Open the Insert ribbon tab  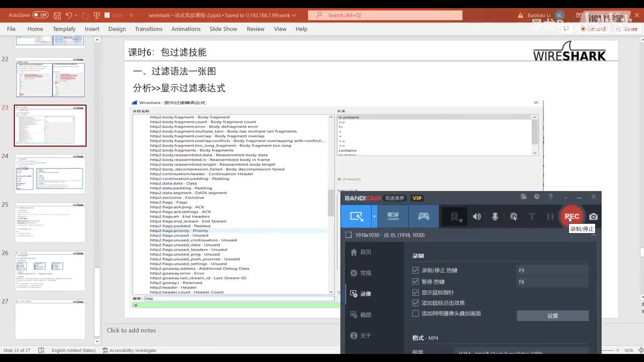(92, 29)
